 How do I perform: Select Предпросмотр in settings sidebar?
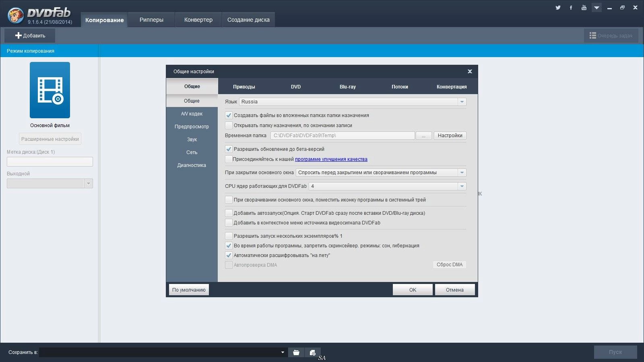pyautogui.click(x=192, y=127)
